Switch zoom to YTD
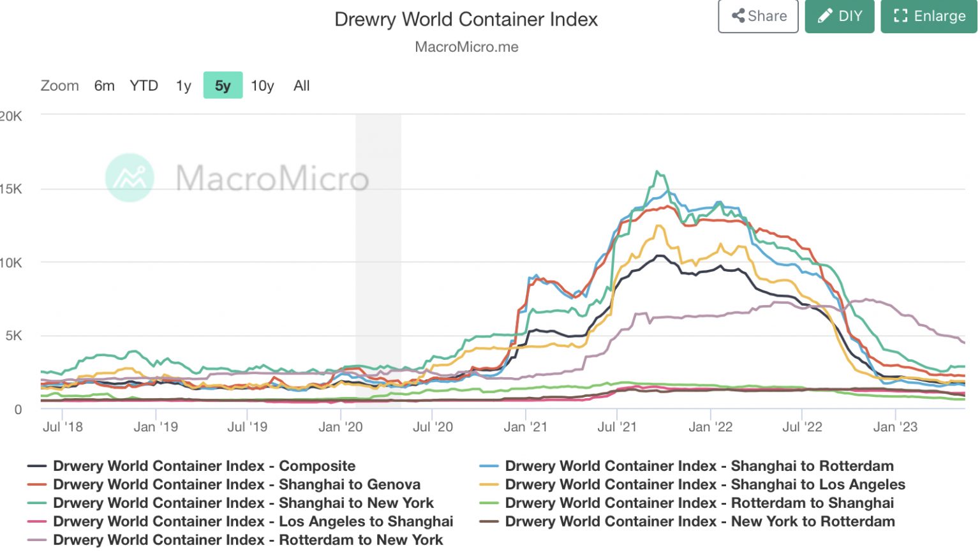 pos(144,86)
